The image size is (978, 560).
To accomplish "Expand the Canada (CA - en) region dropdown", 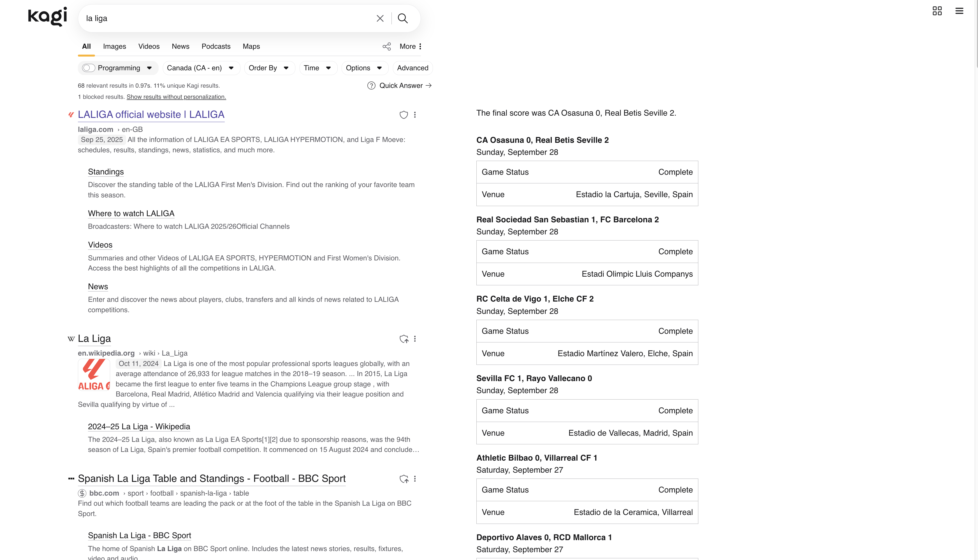I will 201,68.
